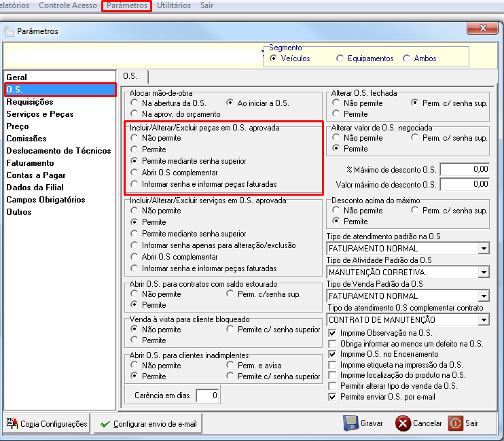Image resolution: width=504 pixels, height=441 pixels.
Task: Open the Faturamento section
Action: coord(30,163)
